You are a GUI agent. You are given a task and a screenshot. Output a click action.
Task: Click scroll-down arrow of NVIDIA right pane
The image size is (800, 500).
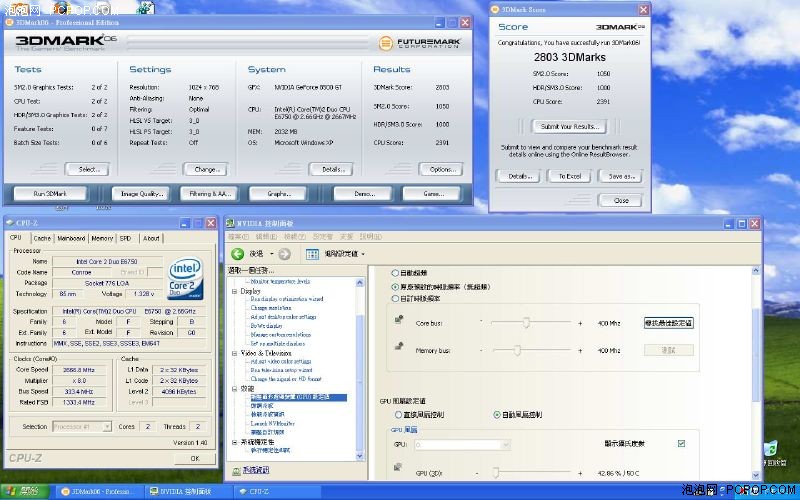coord(757,475)
